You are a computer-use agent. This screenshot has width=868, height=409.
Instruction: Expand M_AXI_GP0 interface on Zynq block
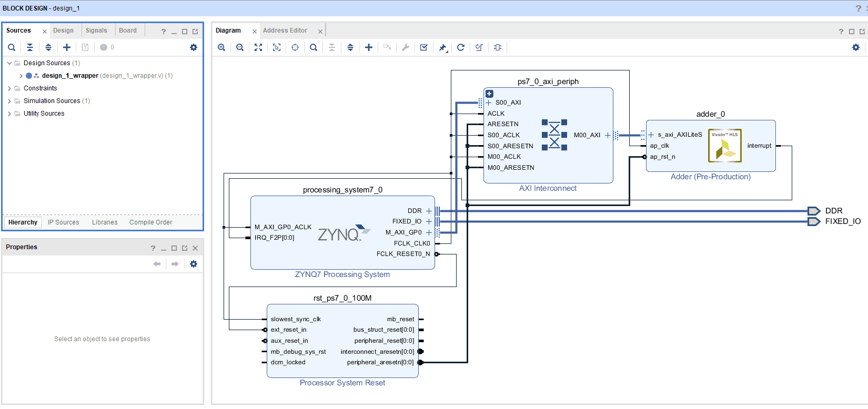[429, 232]
